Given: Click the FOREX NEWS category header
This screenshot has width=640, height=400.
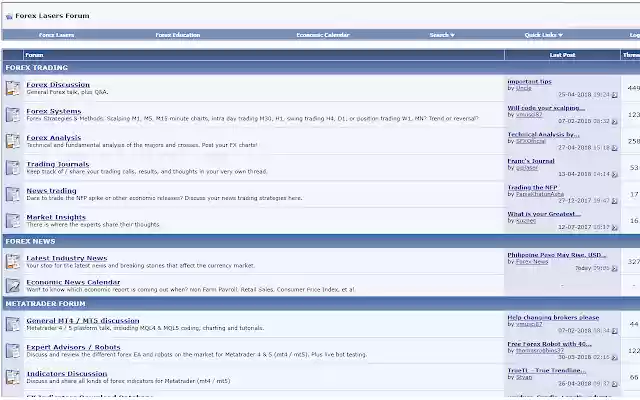Looking at the screenshot, I should pos(29,241).
